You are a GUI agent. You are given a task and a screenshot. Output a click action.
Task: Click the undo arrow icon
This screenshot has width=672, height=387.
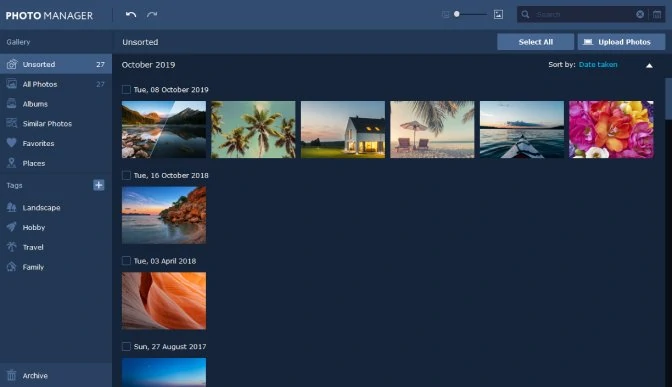(131, 15)
